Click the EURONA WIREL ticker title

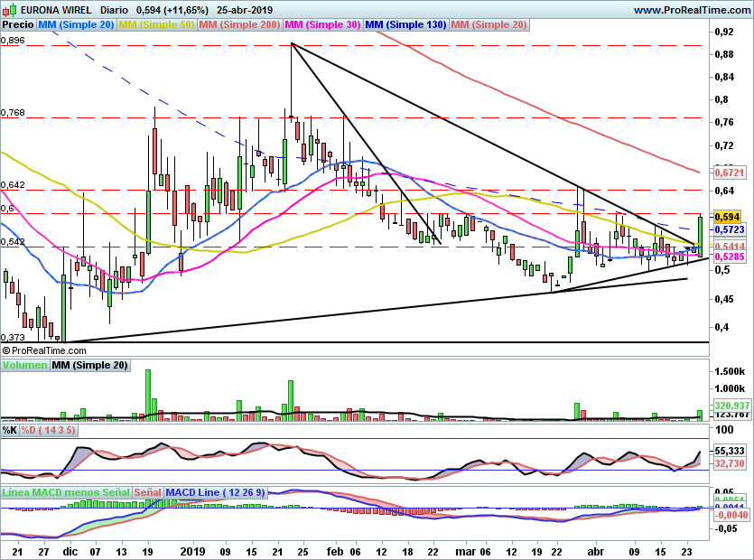tap(56, 10)
